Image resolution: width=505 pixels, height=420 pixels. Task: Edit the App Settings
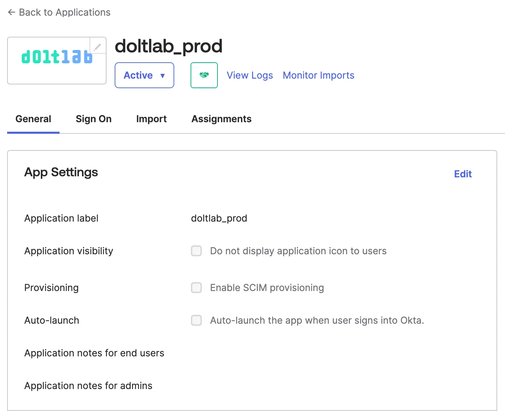click(463, 174)
